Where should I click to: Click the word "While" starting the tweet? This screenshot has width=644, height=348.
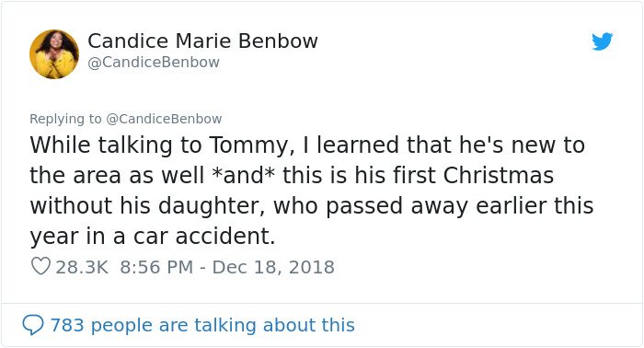60,145
